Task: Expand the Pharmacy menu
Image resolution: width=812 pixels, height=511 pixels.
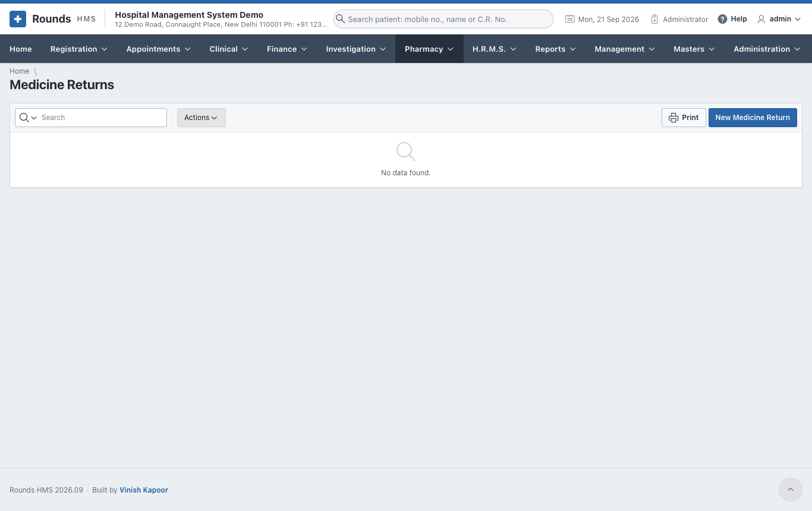Action: click(x=429, y=49)
